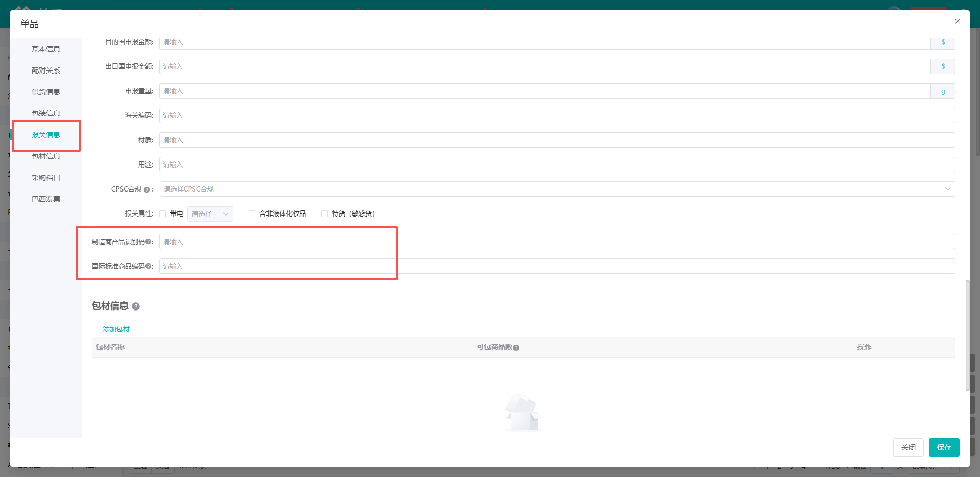Screen dimensions: 980x477
Task: Click the 制造商产品识别码 input field
Action: pos(557,242)
